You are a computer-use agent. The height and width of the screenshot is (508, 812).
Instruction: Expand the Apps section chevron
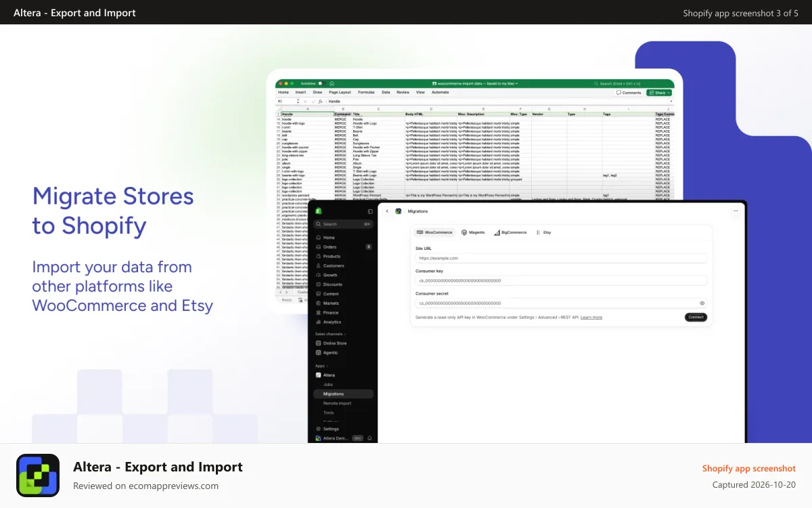pos(327,366)
